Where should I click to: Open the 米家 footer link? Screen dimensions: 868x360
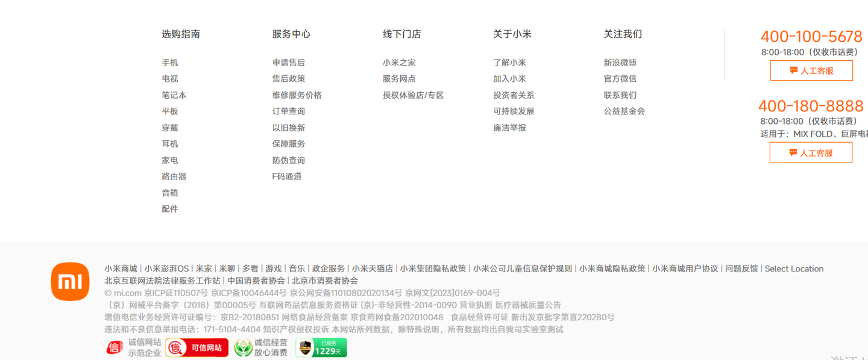click(x=204, y=268)
